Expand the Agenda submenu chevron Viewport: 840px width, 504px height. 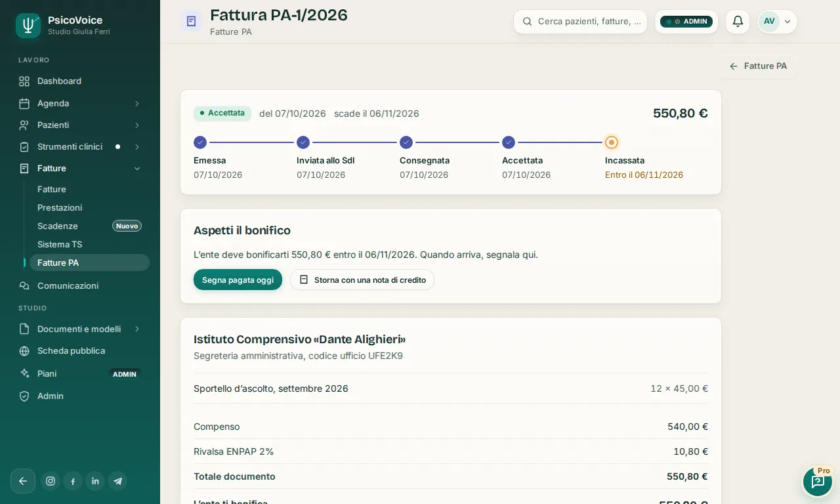(137, 104)
